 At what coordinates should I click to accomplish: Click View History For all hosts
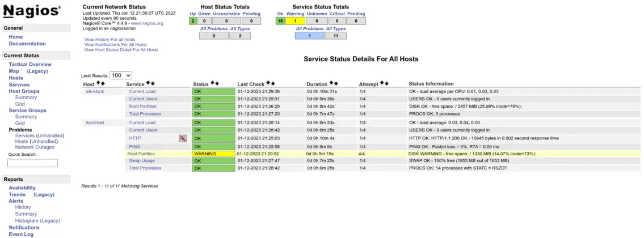[110, 39]
